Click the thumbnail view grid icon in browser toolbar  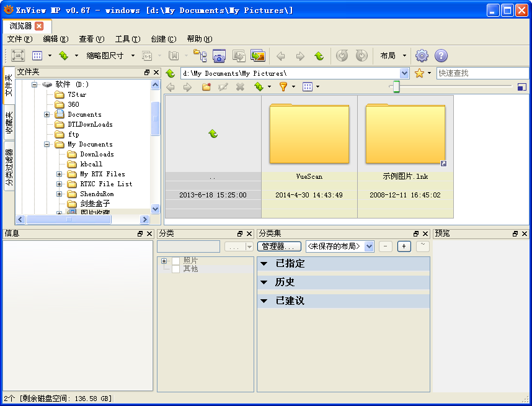click(x=308, y=87)
